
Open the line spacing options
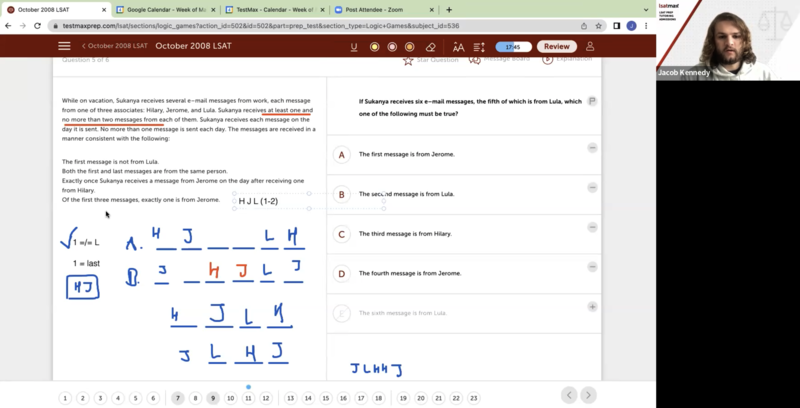click(479, 46)
